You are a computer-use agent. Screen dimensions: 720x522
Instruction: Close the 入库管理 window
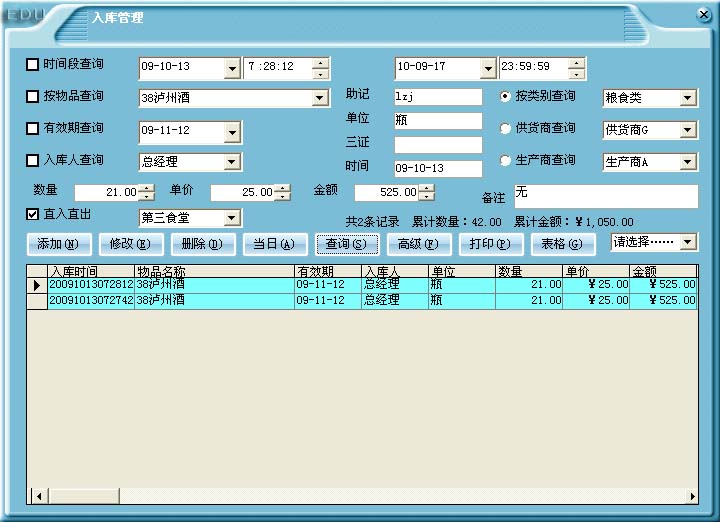(703, 15)
